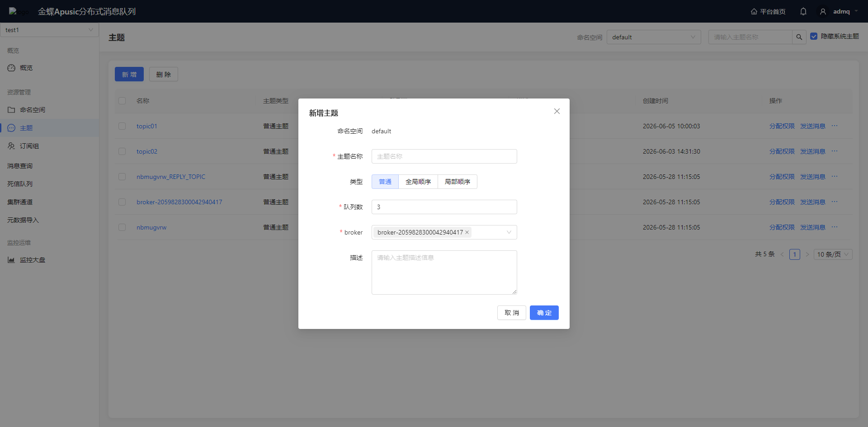Viewport: 868px width, 427px height.
Task: Click the 概览 dashboard icon in sidebar
Action: (x=11, y=68)
